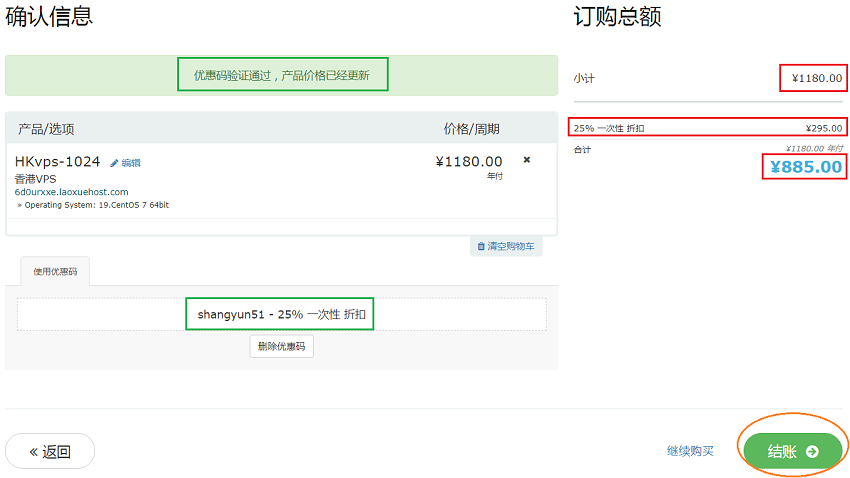This screenshot has width=850, height=478.
Task: Click the green 优惠码验证通过 success banner
Action: click(x=281, y=75)
